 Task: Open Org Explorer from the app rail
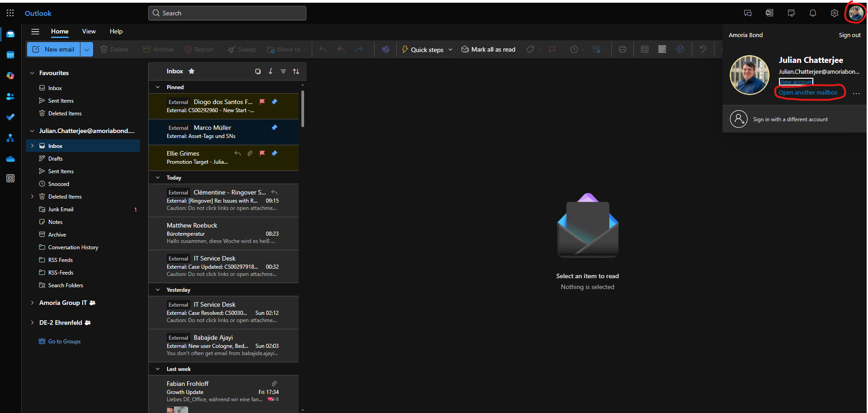pos(10,138)
